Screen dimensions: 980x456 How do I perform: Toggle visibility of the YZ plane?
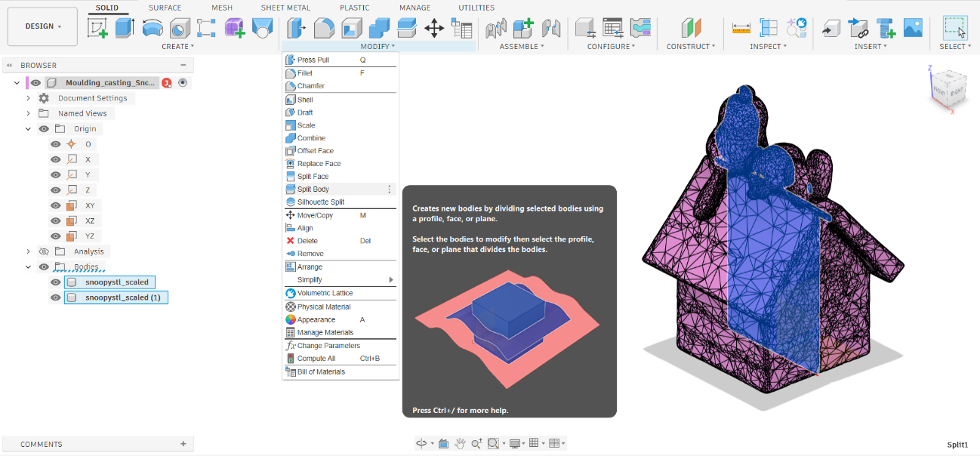click(x=55, y=236)
